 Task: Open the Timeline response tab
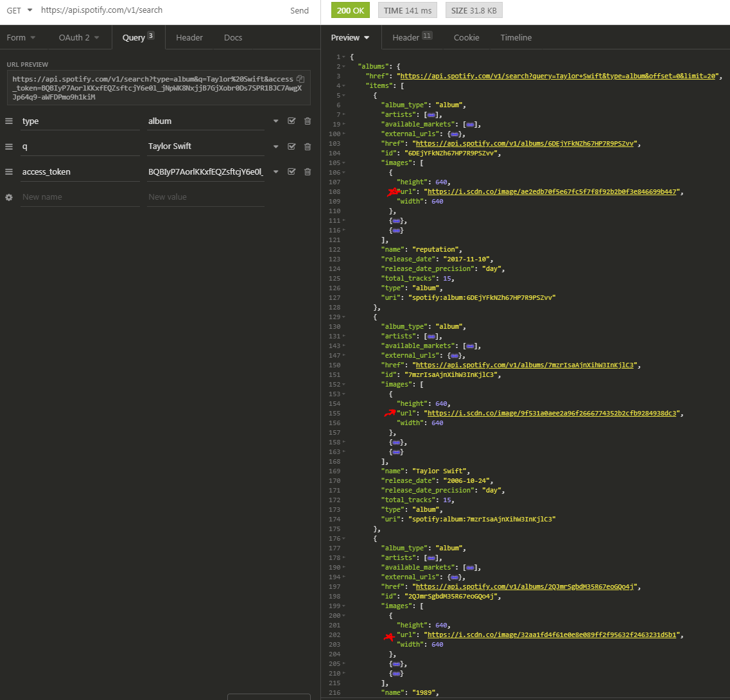pyautogui.click(x=516, y=38)
